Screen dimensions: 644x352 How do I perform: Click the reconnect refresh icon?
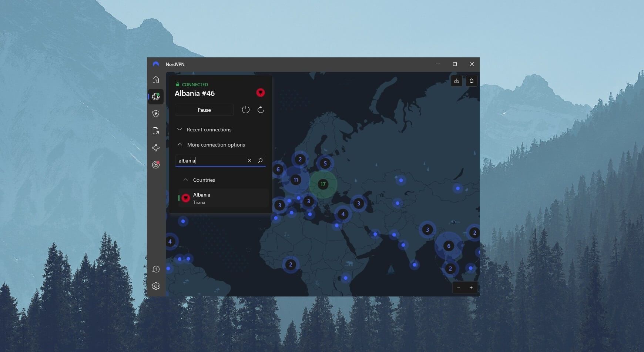[x=261, y=110]
